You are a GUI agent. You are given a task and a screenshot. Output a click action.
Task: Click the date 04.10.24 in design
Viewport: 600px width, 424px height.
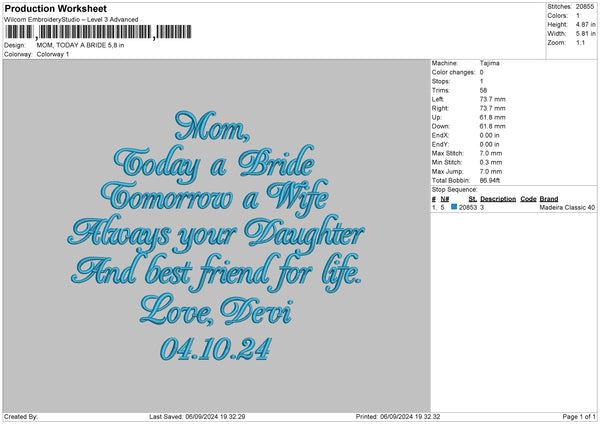point(215,349)
